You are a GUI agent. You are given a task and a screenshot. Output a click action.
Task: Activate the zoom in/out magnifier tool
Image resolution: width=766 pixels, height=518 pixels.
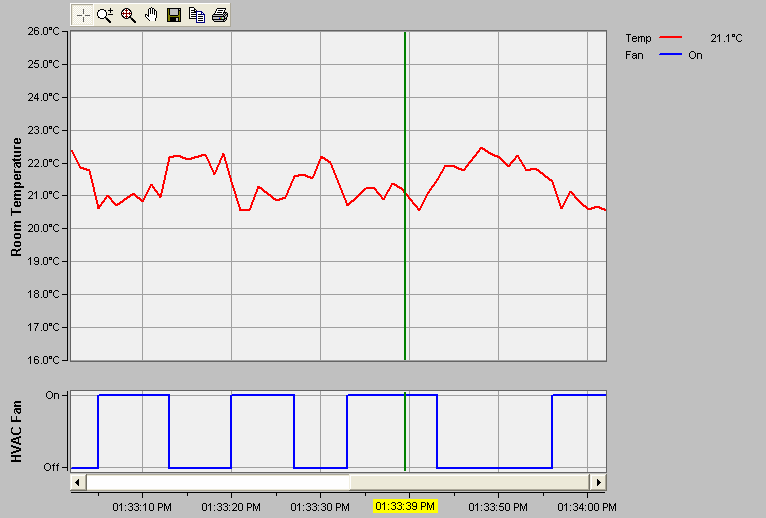(105, 15)
